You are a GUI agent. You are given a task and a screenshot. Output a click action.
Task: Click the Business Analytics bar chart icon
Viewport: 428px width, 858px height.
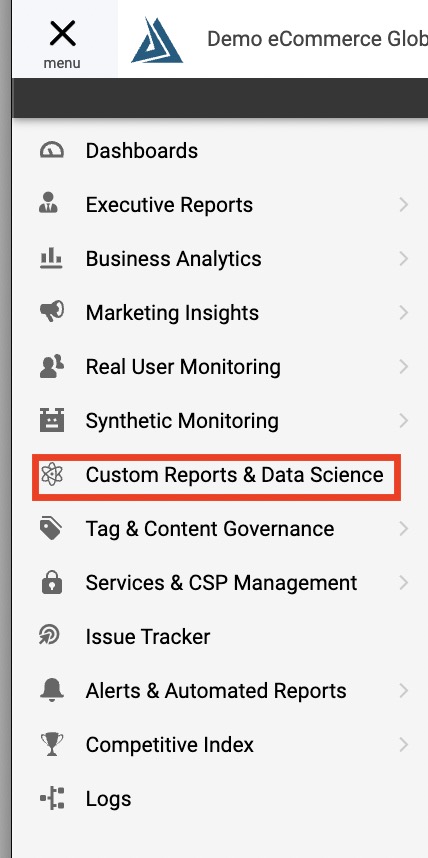[51, 258]
